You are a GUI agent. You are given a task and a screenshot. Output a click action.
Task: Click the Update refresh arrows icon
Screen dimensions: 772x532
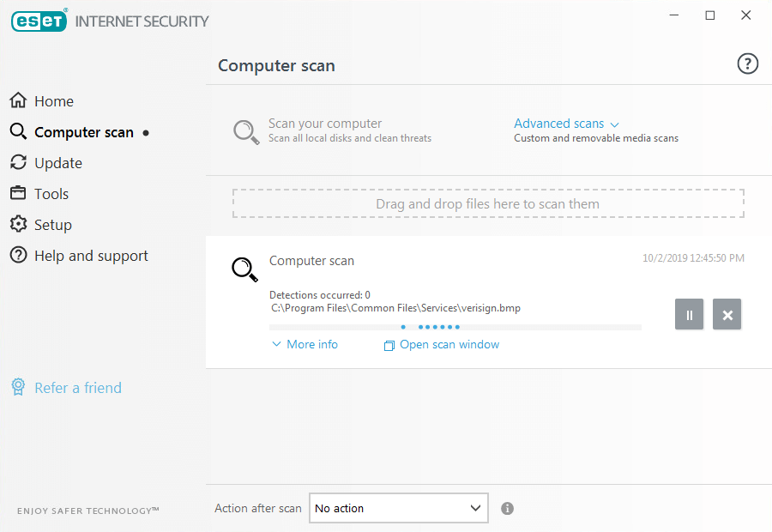click(x=18, y=163)
